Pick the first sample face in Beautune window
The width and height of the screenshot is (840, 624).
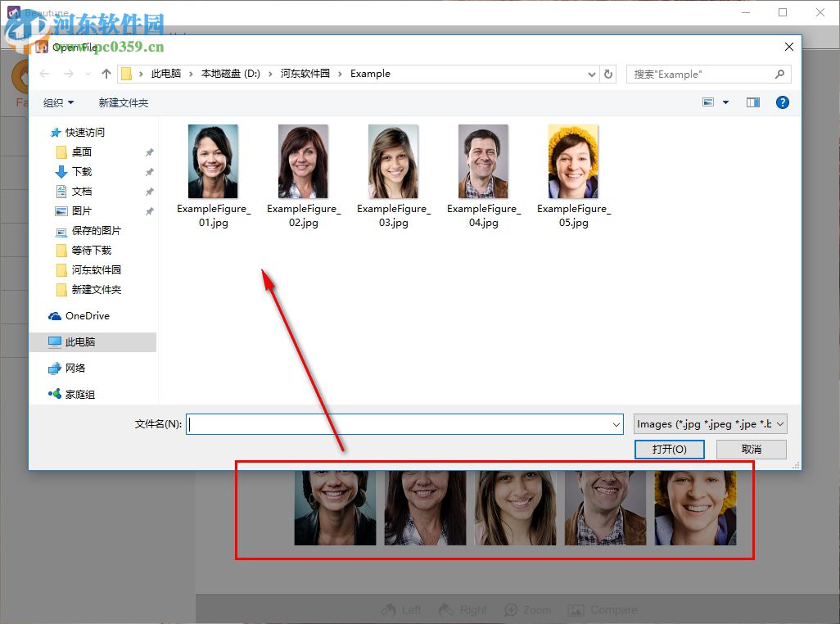click(x=335, y=508)
